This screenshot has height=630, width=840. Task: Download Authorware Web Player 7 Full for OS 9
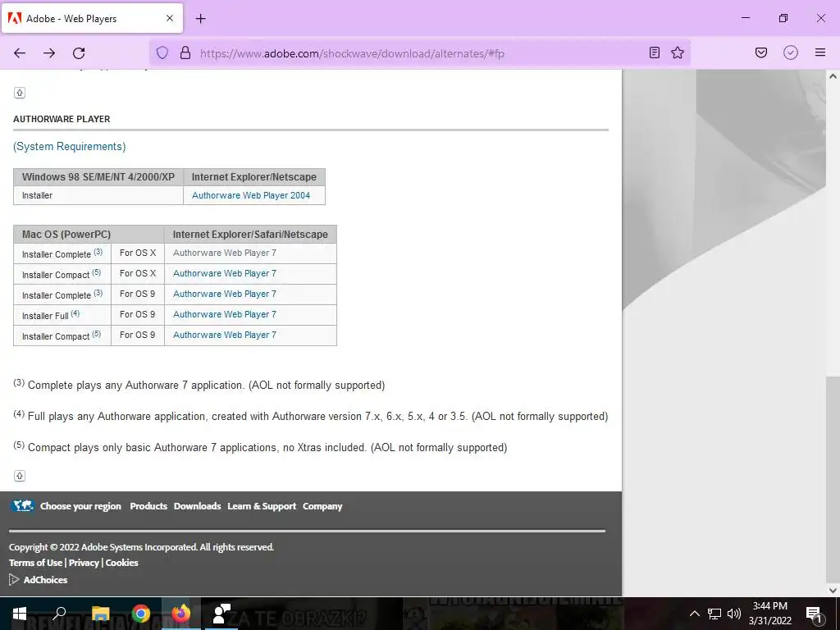point(225,314)
